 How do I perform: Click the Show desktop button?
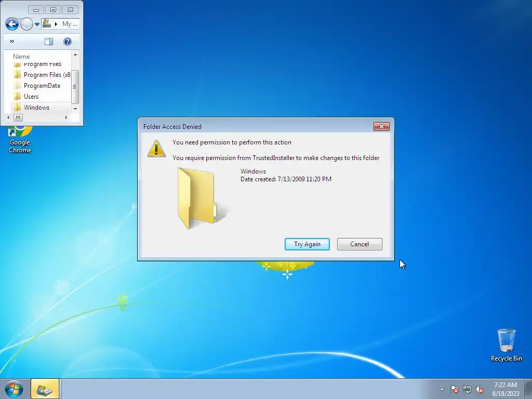pyautogui.click(x=528, y=389)
